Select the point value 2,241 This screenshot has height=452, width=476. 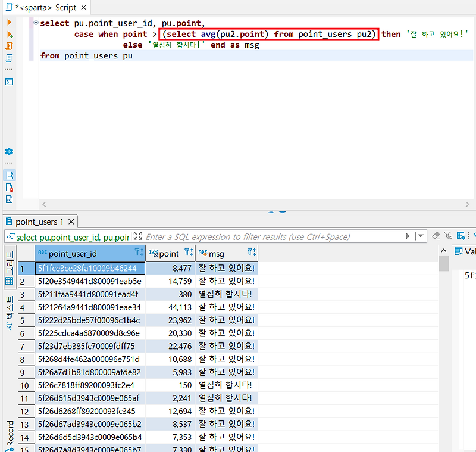pyautogui.click(x=170, y=398)
